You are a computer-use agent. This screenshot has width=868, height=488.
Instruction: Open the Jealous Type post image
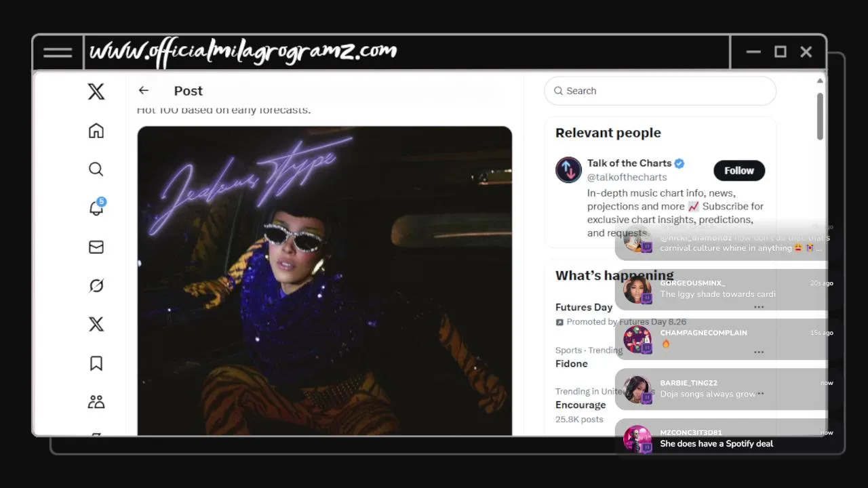click(325, 281)
